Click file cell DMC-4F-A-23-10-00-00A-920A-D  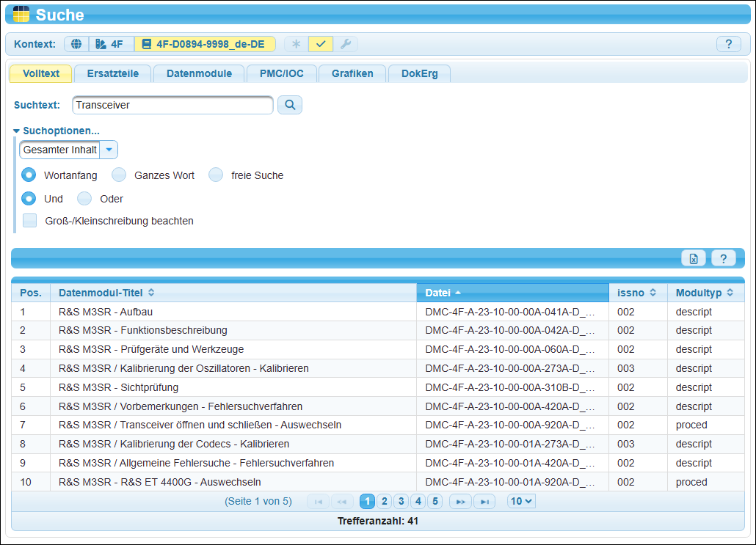[x=512, y=425]
